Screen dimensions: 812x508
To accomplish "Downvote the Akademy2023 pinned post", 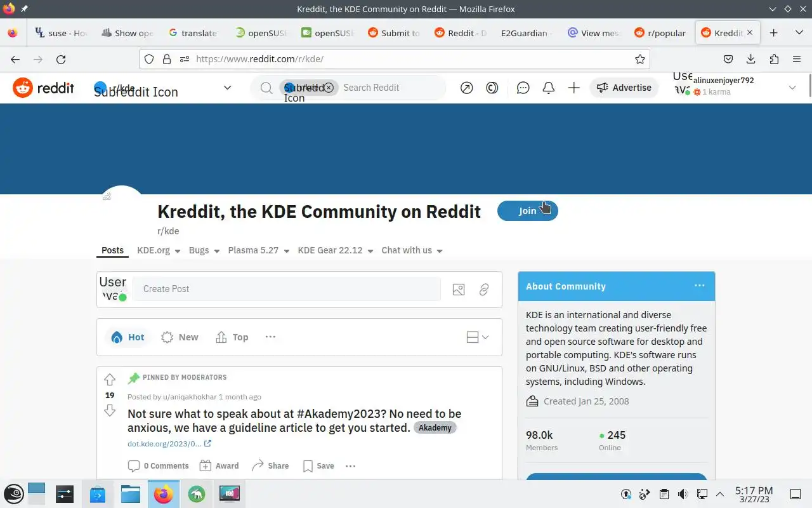I will [110, 411].
